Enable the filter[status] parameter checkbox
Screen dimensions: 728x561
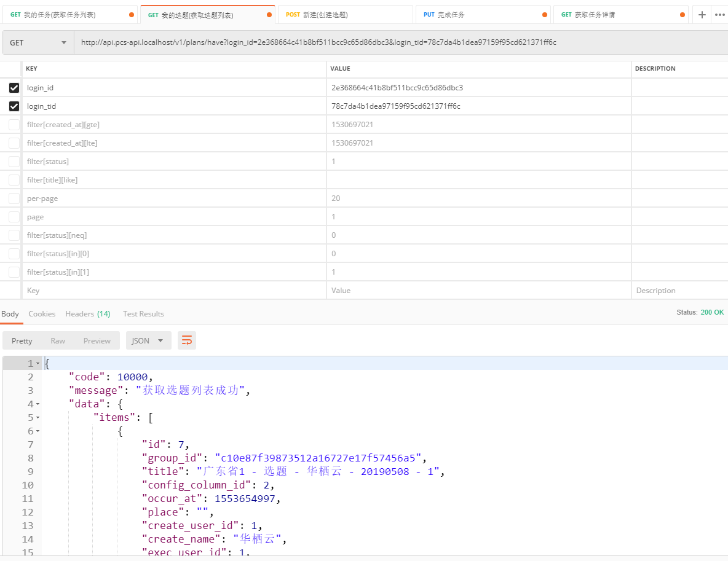coord(14,162)
